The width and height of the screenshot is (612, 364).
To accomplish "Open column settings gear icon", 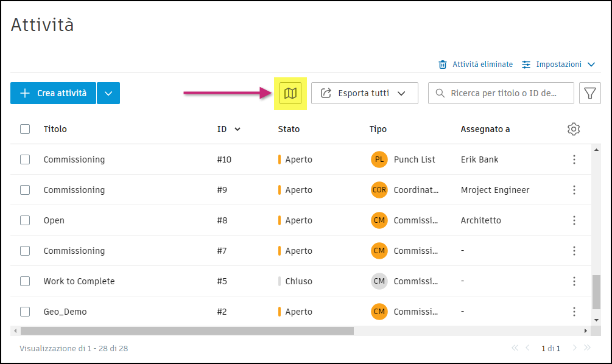I will click(573, 129).
